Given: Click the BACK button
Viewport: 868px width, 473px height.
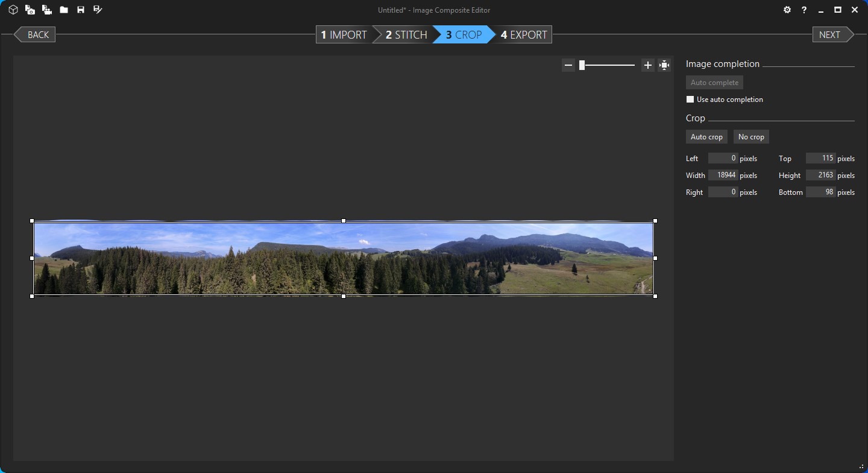Looking at the screenshot, I should click(x=35, y=35).
